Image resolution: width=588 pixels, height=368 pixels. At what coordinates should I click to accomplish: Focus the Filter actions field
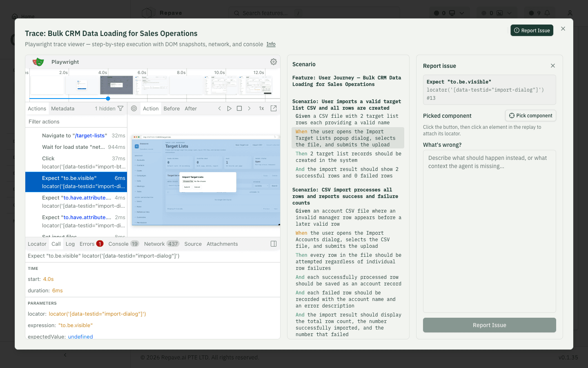pyautogui.click(x=76, y=121)
